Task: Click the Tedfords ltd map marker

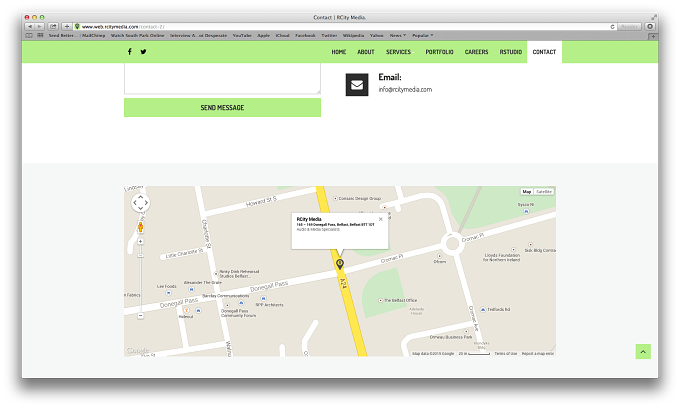Action: 483,310
